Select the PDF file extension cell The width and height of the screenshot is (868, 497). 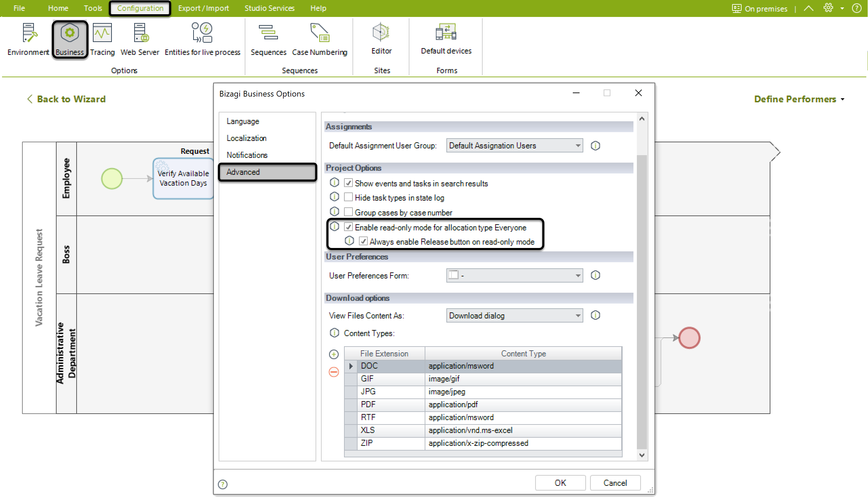click(391, 405)
